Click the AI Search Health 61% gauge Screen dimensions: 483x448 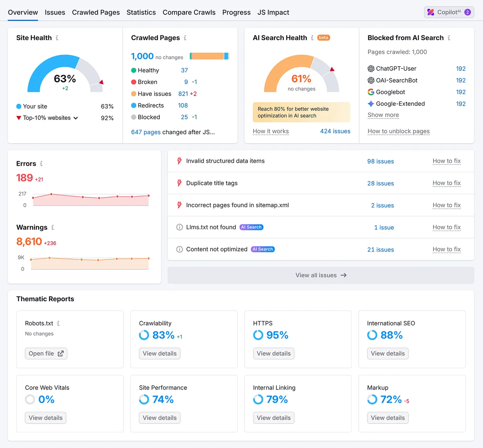click(x=301, y=74)
